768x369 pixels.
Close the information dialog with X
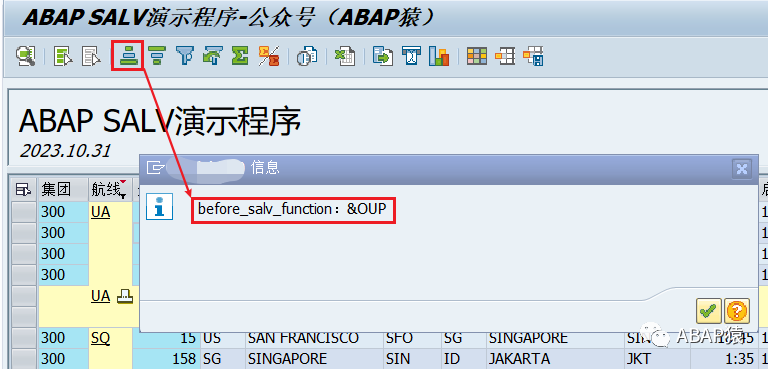[742, 169]
